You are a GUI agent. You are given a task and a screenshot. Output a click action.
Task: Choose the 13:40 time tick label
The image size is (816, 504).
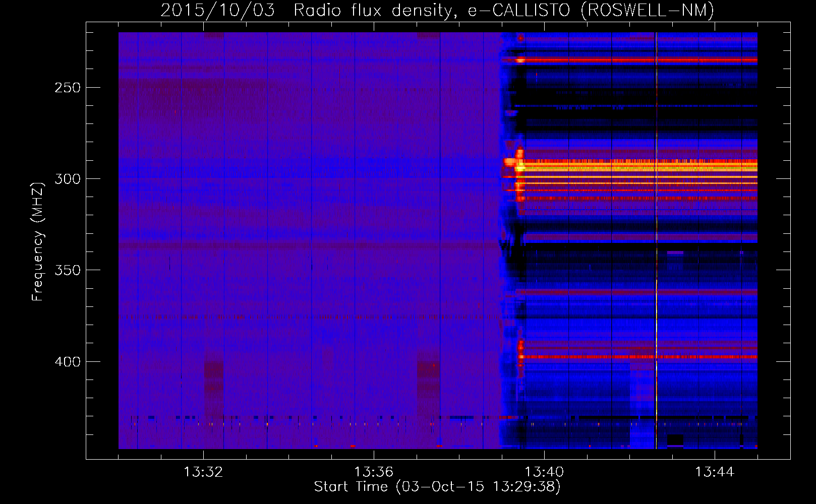[544, 472]
